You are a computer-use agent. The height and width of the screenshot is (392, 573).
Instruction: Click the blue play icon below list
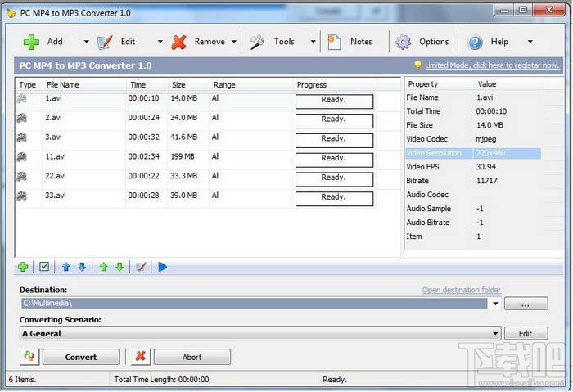coord(163,267)
